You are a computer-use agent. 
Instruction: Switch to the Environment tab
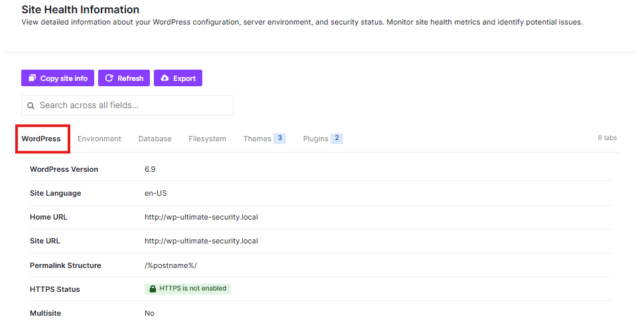point(99,139)
